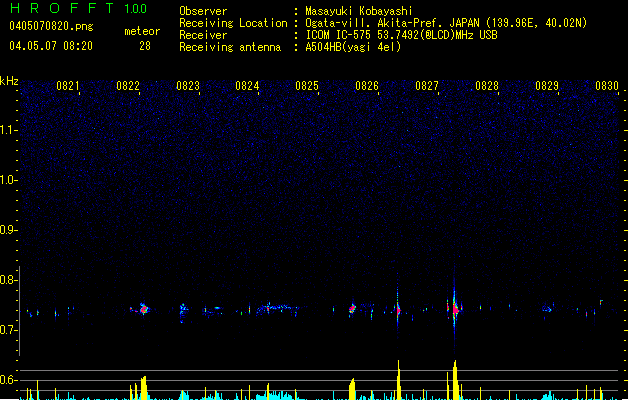Click the 0823 time marker
Screen dimensions: 629x400
point(188,86)
